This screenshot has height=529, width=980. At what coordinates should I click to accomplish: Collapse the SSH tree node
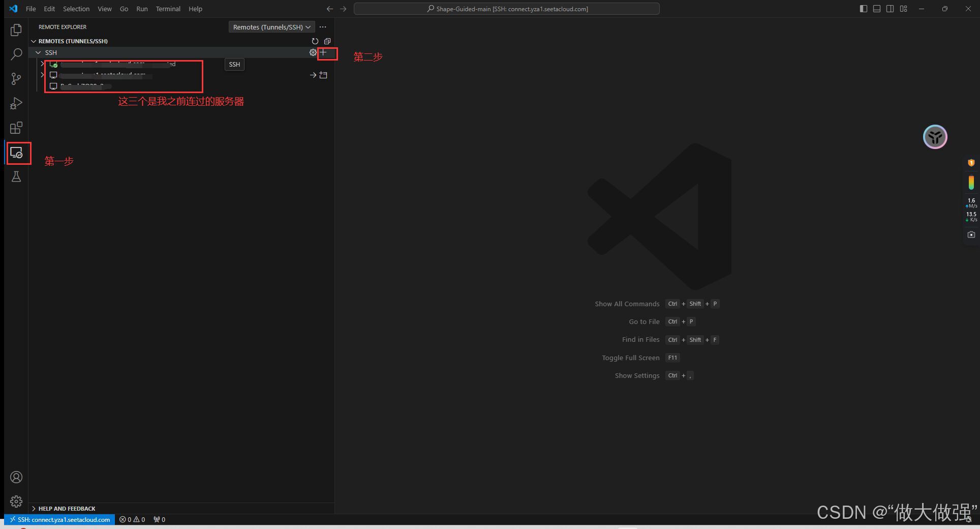coord(38,52)
